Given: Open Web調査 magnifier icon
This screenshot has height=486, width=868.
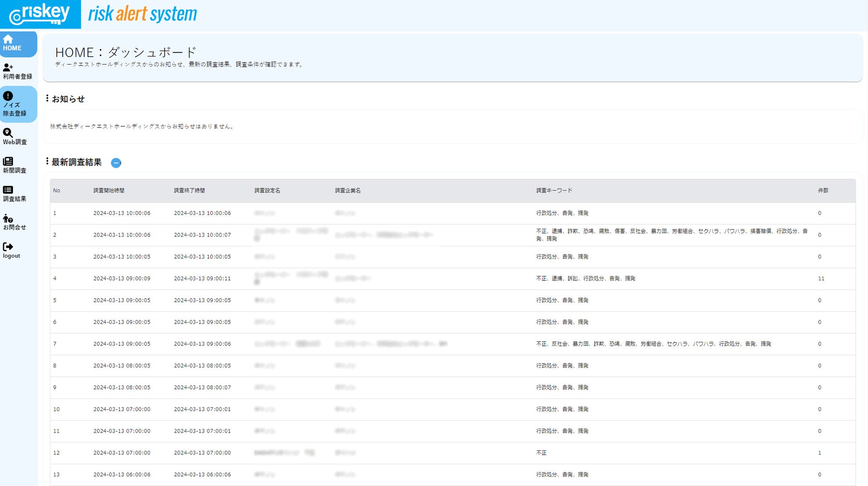Looking at the screenshot, I should [x=8, y=133].
